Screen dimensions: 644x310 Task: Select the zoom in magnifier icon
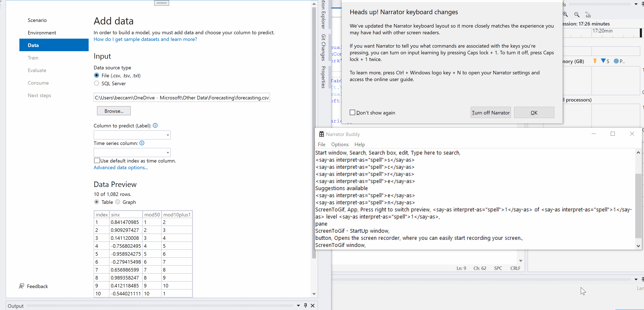[565, 15]
